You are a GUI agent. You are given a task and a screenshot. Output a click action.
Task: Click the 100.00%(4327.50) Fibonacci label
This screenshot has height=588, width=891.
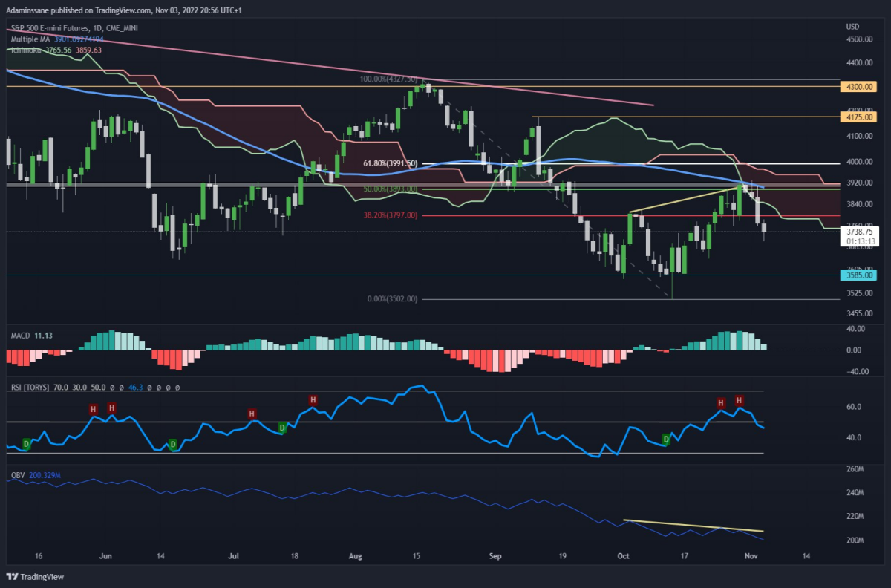click(388, 79)
